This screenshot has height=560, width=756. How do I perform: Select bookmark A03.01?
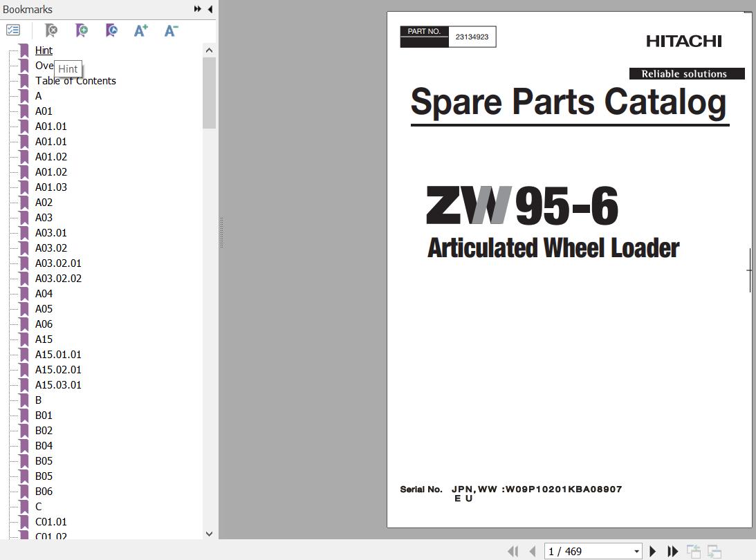point(51,233)
